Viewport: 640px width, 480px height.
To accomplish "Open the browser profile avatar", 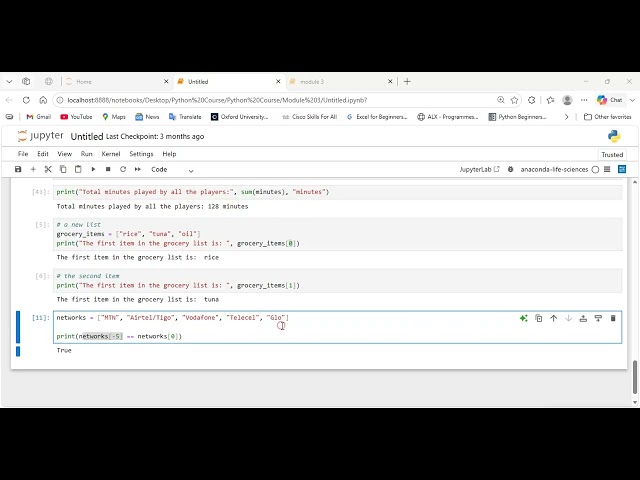I will click(567, 100).
